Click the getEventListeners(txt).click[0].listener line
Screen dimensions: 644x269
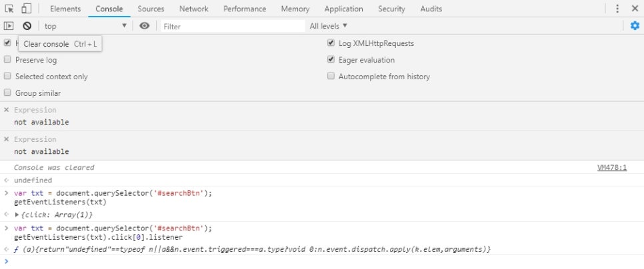[98, 237]
